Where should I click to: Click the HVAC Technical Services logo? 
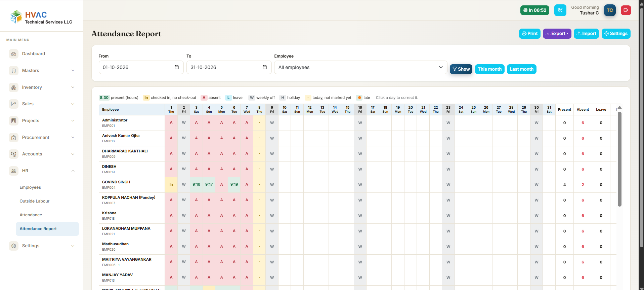click(41, 17)
